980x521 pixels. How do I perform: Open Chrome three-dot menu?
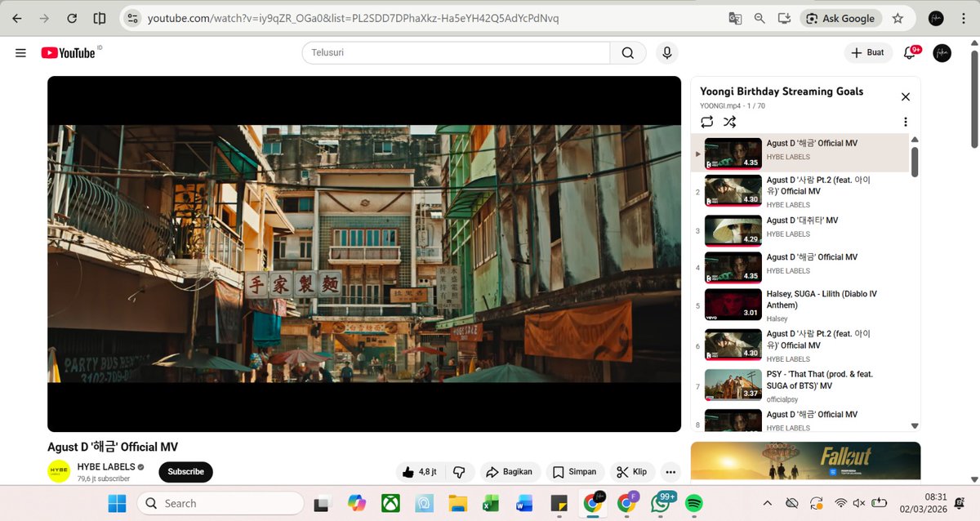pyautogui.click(x=963, y=18)
